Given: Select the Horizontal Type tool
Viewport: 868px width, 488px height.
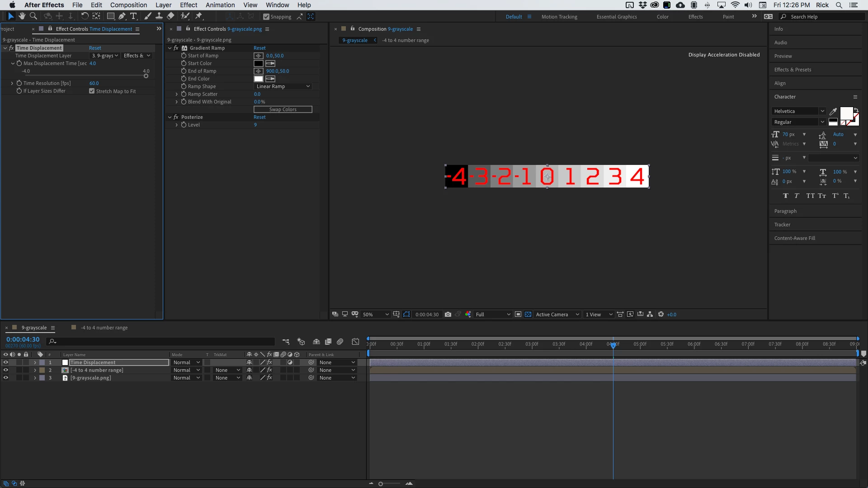Looking at the screenshot, I should pyautogui.click(x=133, y=16).
